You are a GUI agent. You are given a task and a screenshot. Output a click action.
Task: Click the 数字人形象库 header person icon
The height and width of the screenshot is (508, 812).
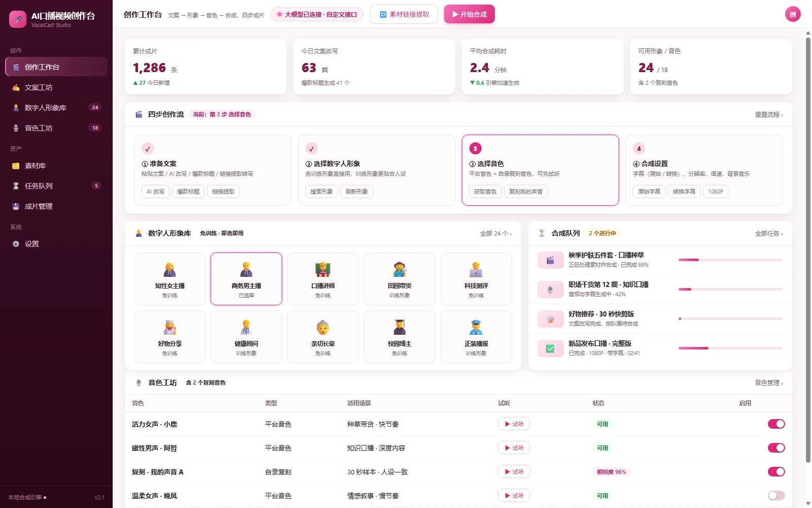pos(139,233)
